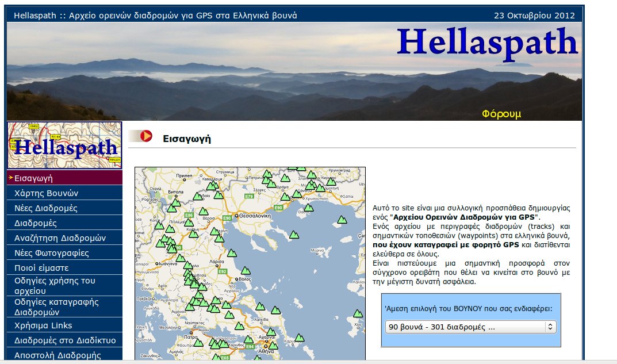Open the Εισαγωγή sidebar menu item
The image size is (617, 364).
point(64,178)
